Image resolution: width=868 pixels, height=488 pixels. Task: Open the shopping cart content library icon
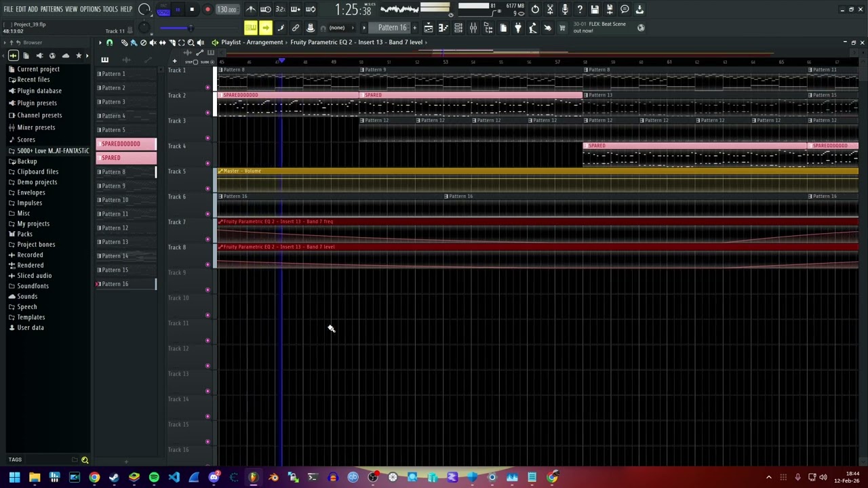[562, 28]
